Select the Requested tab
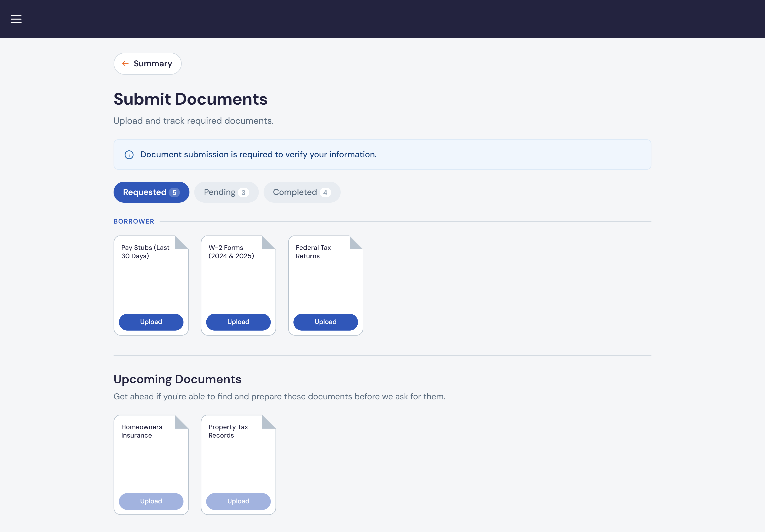This screenshot has height=532, width=765. (151, 192)
